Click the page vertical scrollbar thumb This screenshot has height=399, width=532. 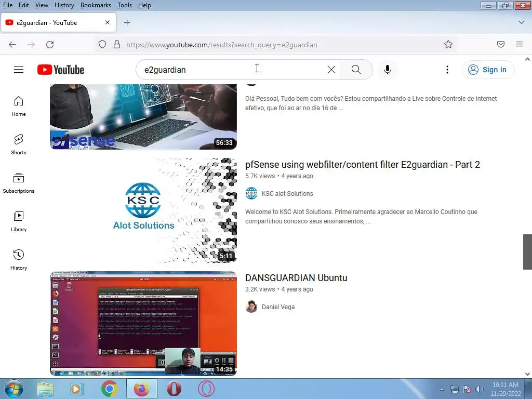click(527, 252)
